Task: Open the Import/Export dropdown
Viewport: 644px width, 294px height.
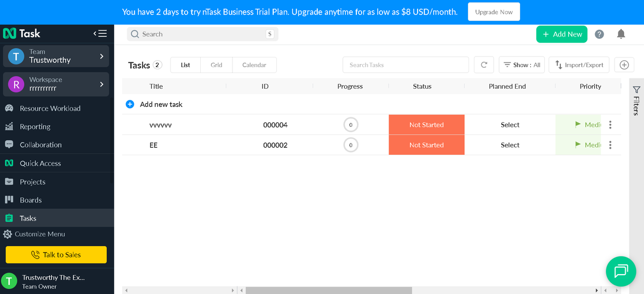Action: (x=579, y=65)
